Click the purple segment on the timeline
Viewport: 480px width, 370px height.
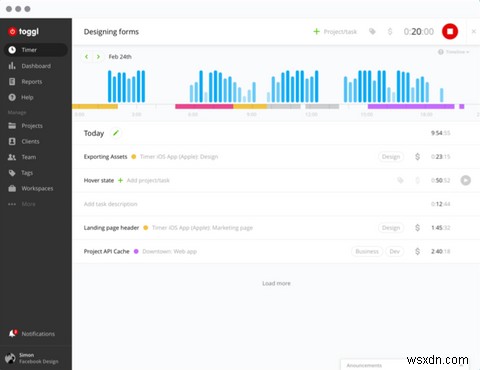point(411,106)
